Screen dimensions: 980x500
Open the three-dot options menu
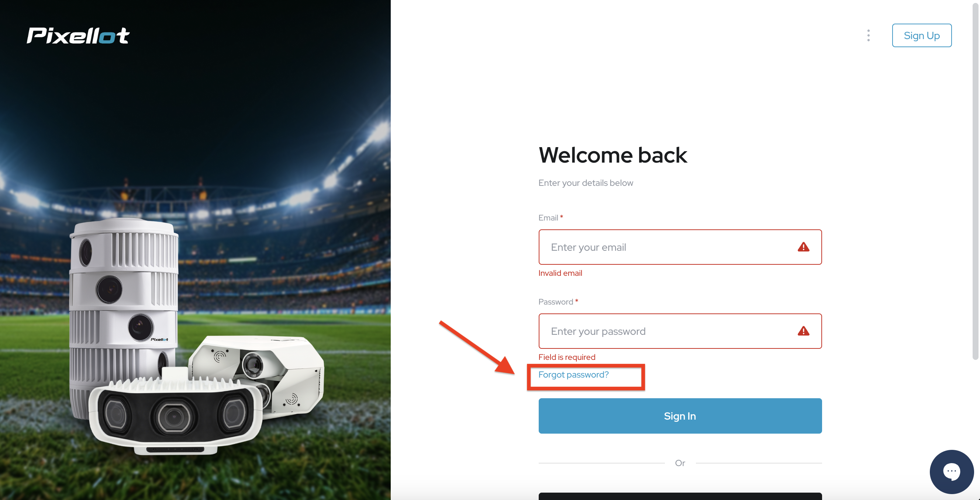tap(868, 35)
